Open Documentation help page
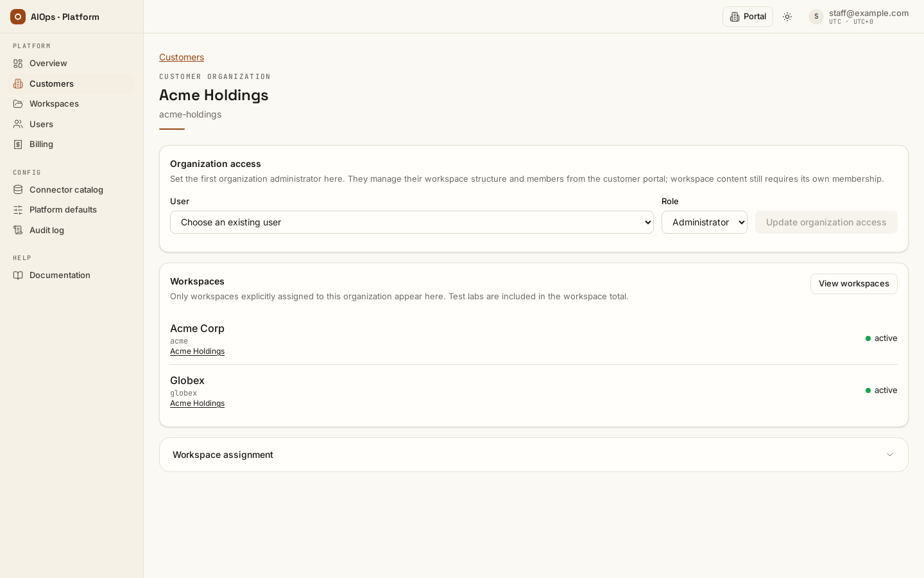This screenshot has width=924, height=578. click(72, 276)
